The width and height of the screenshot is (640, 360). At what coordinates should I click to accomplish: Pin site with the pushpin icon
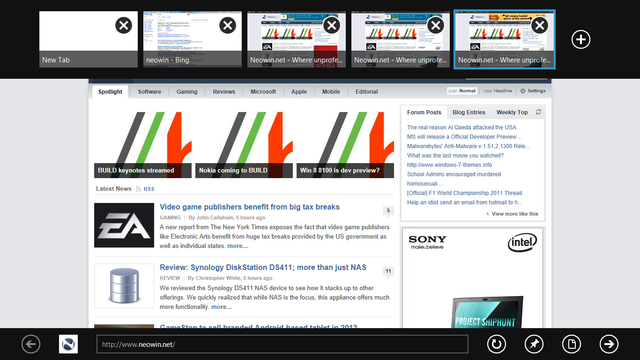tap(533, 344)
